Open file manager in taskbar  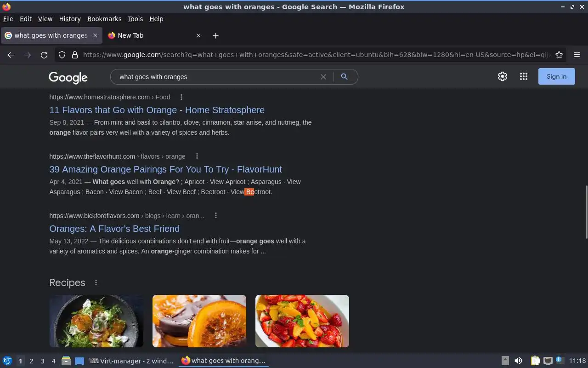pos(66,361)
